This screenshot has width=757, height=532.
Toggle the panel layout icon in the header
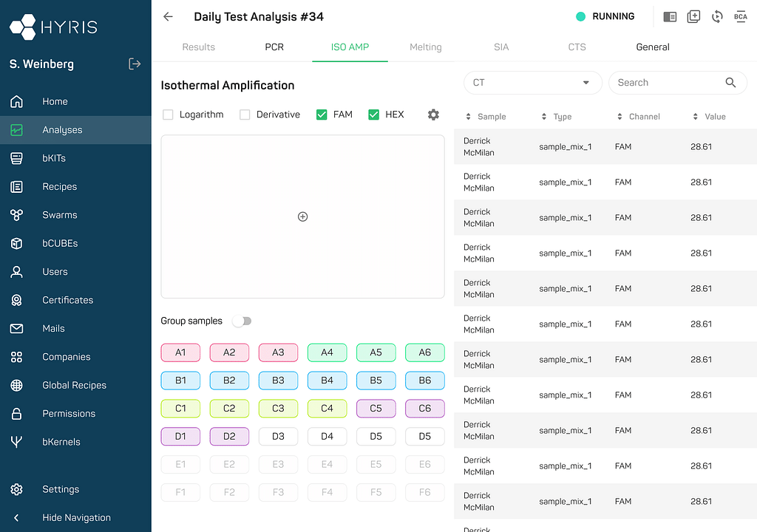[670, 17]
